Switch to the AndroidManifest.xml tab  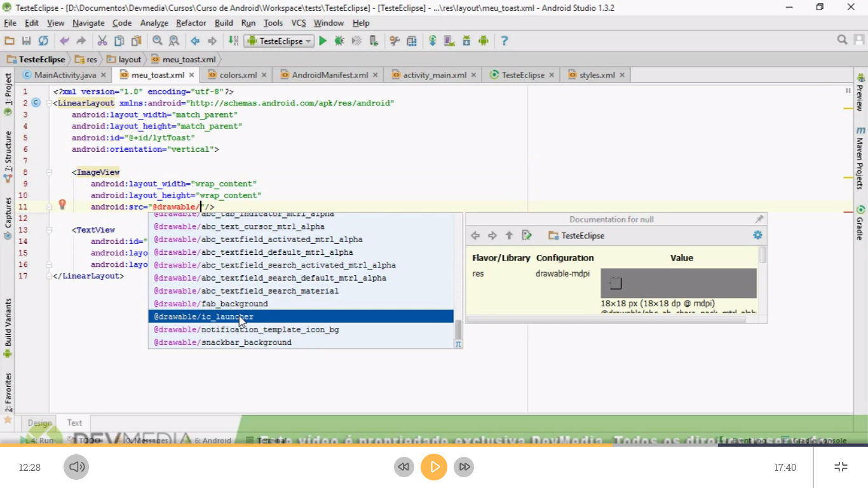tap(330, 75)
